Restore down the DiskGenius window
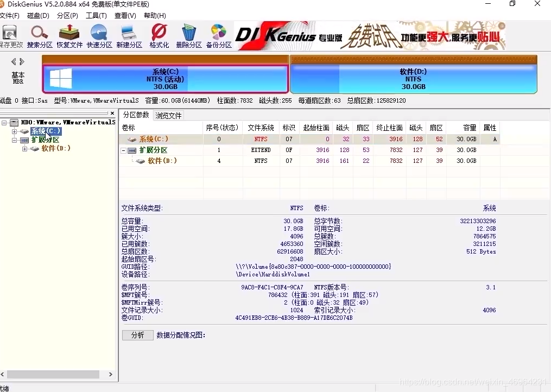 coord(512,4)
